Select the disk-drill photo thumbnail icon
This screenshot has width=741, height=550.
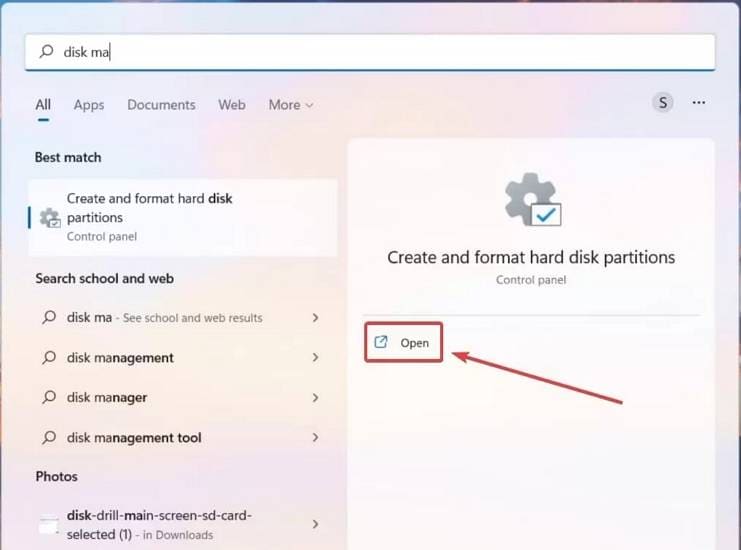[49, 524]
